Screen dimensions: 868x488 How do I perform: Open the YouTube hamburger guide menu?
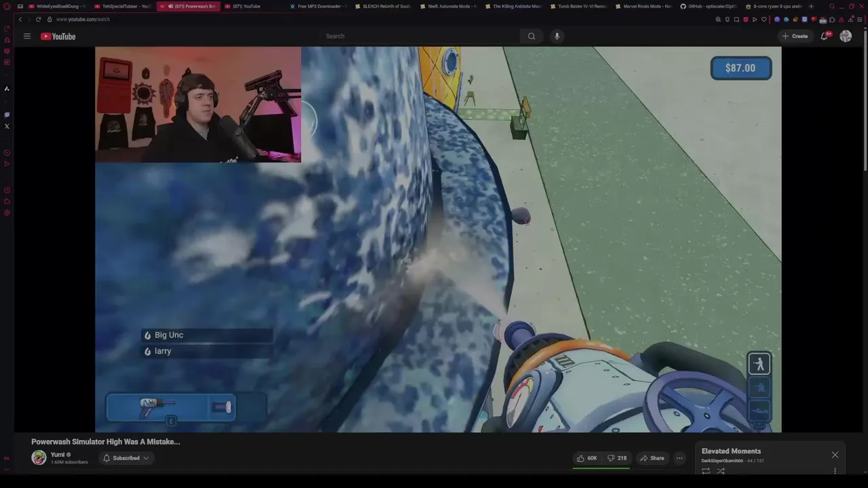(x=27, y=36)
